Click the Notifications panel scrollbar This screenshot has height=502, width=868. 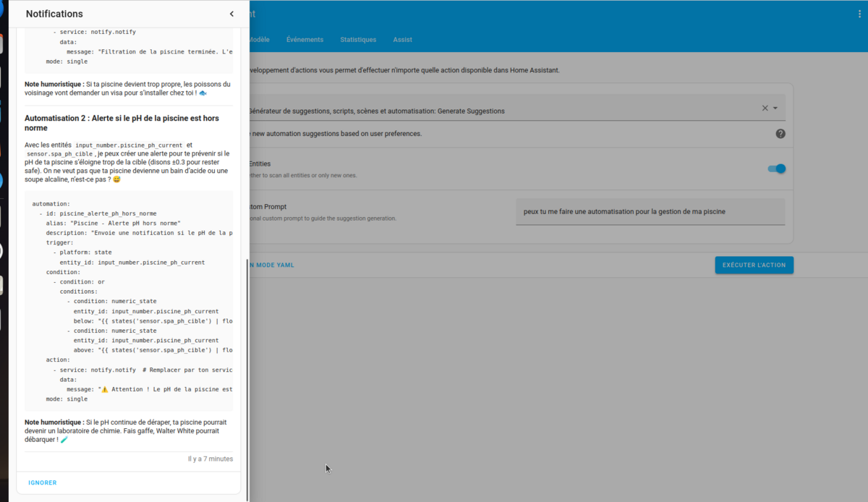click(x=247, y=378)
